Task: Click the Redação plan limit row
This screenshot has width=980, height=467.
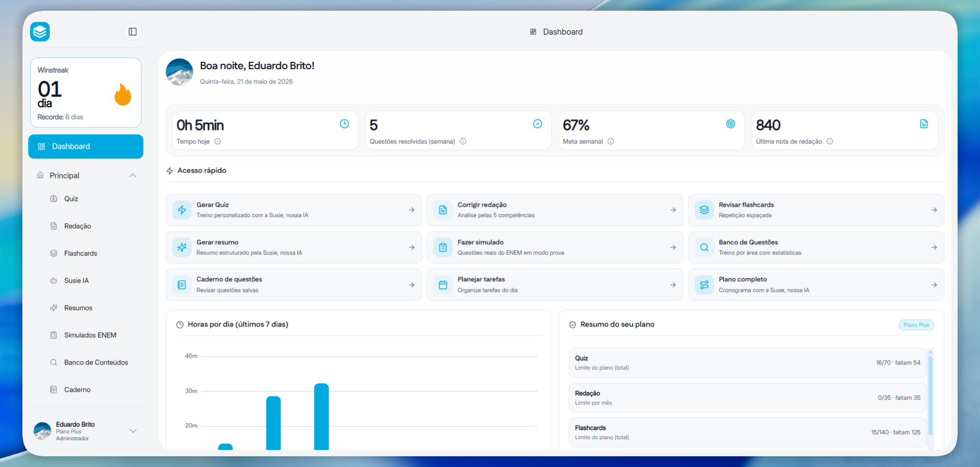Action: (748, 398)
